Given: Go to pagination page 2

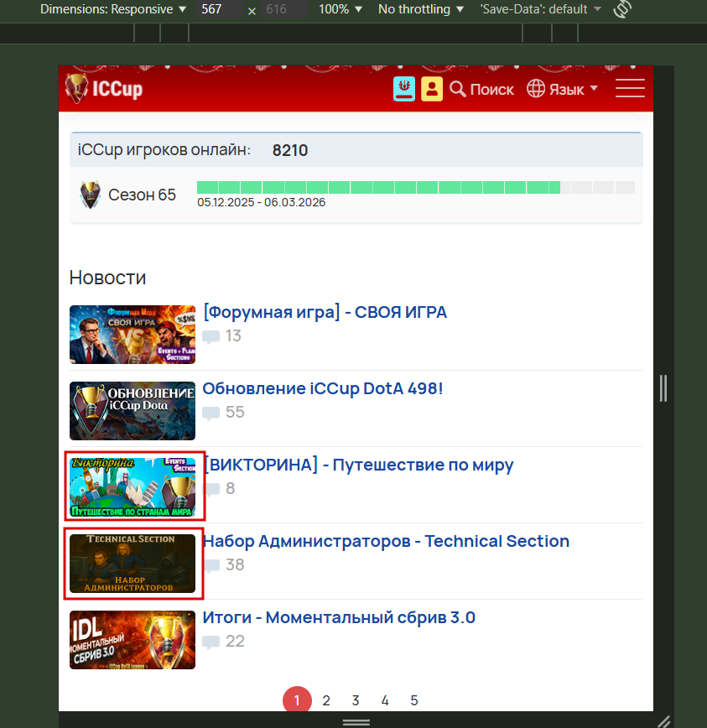Looking at the screenshot, I should pos(326,700).
